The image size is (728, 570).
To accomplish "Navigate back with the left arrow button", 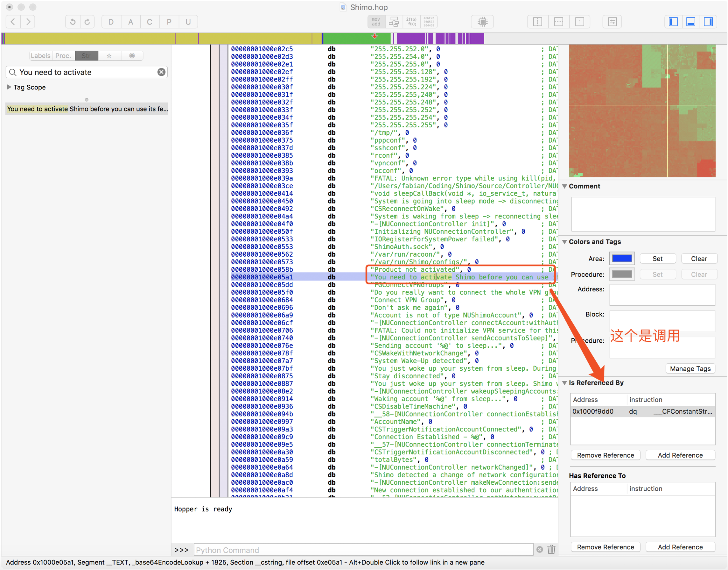I will pos(13,22).
